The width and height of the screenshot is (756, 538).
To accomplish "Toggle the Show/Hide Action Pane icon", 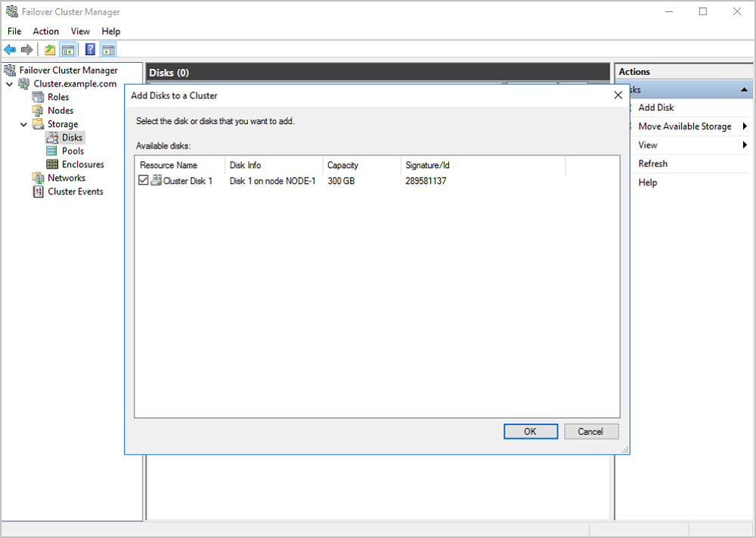I will 108,49.
